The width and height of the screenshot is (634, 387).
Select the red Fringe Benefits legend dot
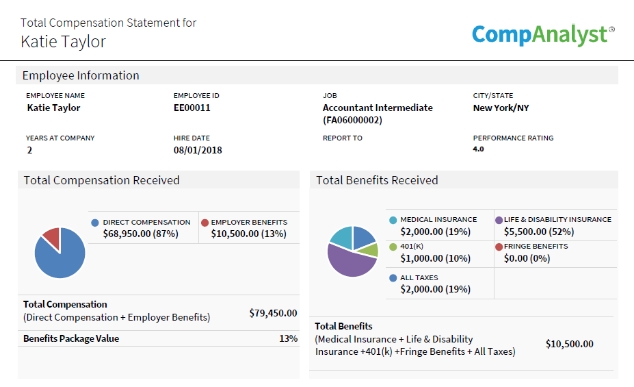pyautogui.click(x=499, y=247)
